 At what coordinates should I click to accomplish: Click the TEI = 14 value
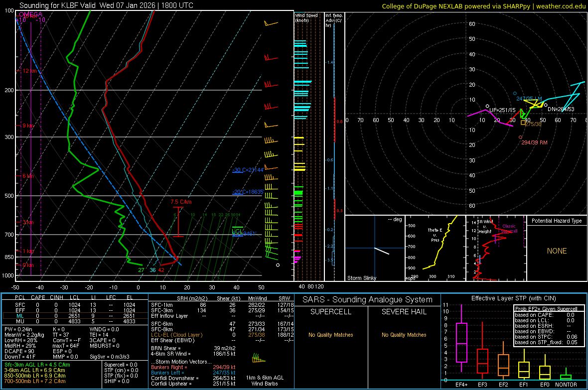(x=99, y=335)
